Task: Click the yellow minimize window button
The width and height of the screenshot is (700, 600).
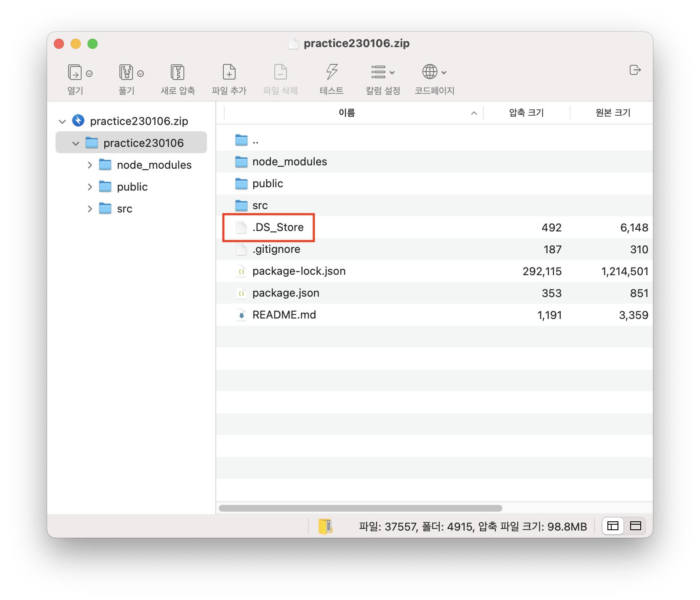Action: (x=76, y=44)
